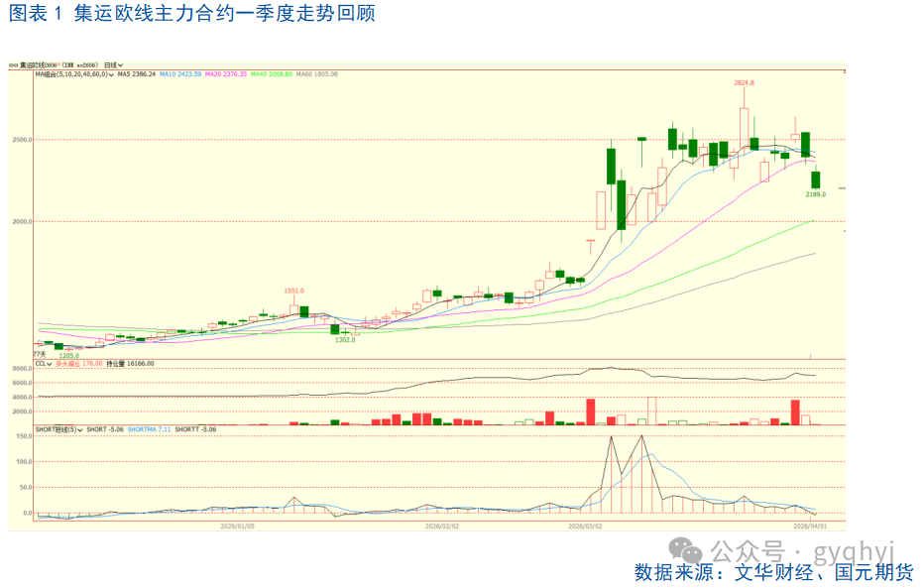This screenshot has width=923, height=588.
Task: Click the blue SHORTMA 7.11 value
Action: coord(149,429)
